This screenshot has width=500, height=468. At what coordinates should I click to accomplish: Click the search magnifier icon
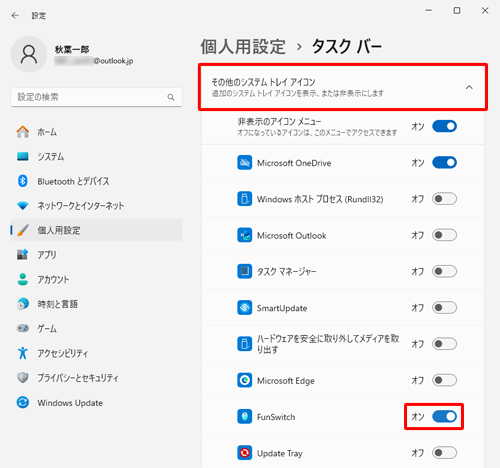click(x=171, y=97)
